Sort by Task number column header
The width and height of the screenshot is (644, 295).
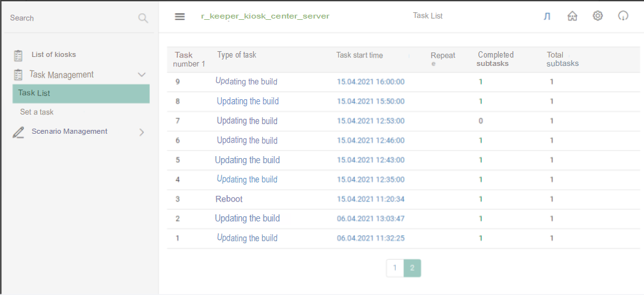[x=189, y=59]
